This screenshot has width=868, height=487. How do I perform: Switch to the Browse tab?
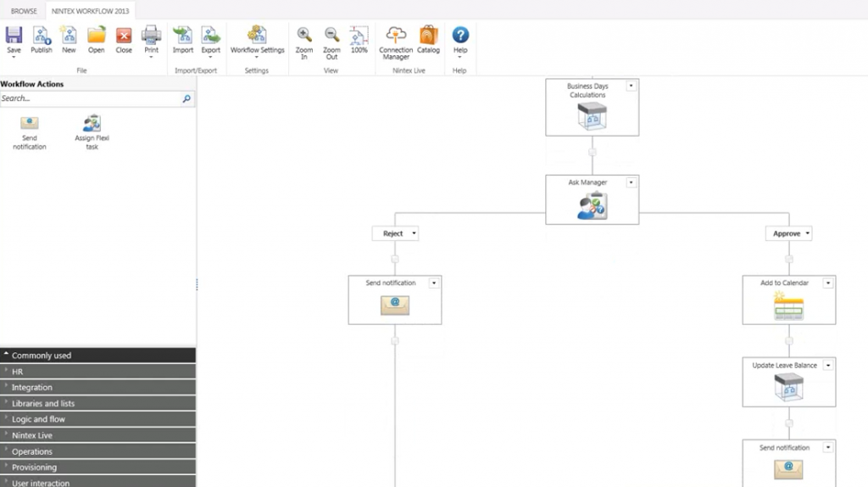(24, 11)
